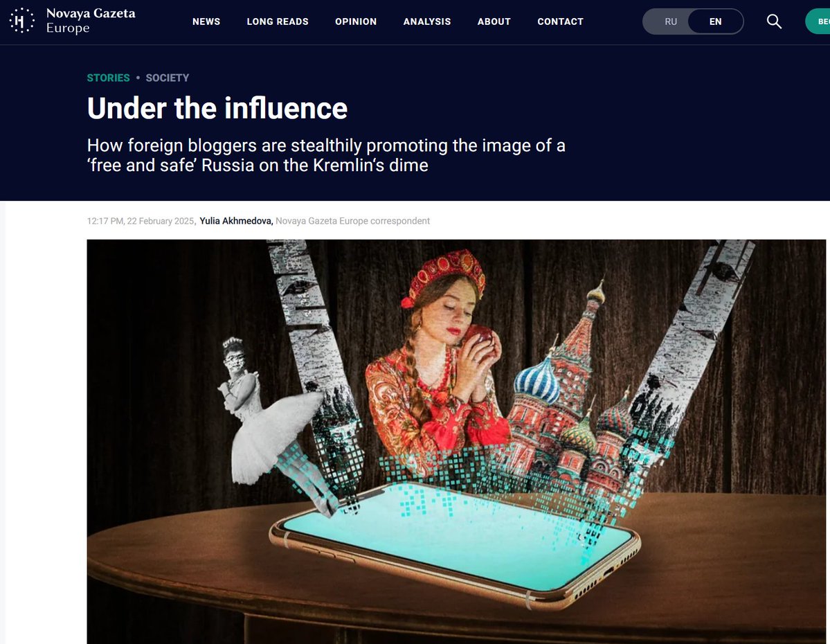Open the Opinion section
The width and height of the screenshot is (830, 644).
356,21
